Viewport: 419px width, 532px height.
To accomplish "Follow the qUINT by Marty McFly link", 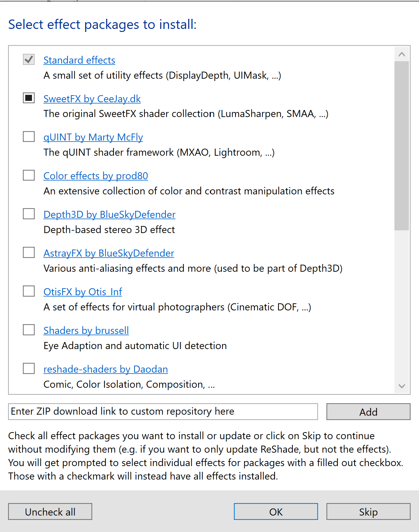I will click(x=93, y=138).
